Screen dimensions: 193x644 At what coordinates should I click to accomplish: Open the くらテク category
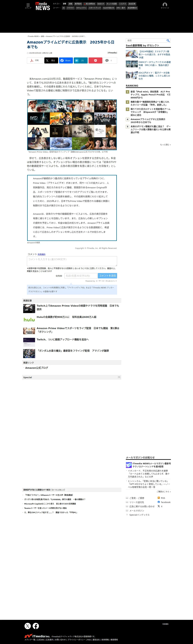click(123, 4)
